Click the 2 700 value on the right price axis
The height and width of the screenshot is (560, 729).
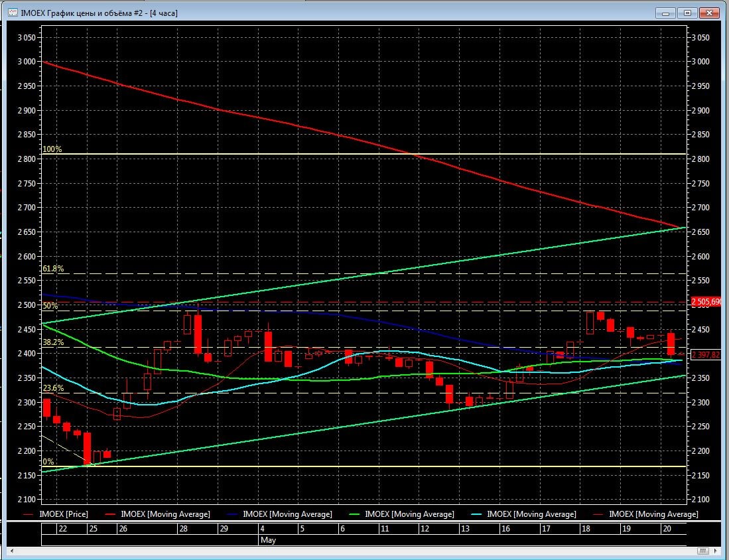pos(700,208)
